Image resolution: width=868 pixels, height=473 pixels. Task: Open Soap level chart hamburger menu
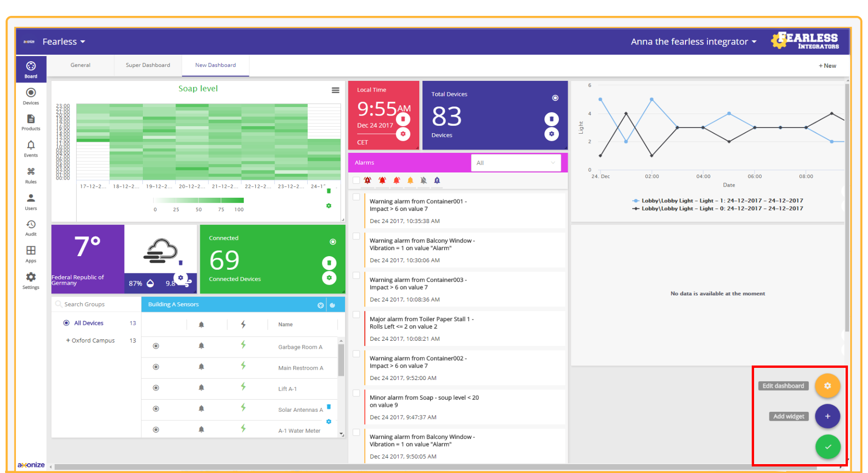[x=335, y=90]
